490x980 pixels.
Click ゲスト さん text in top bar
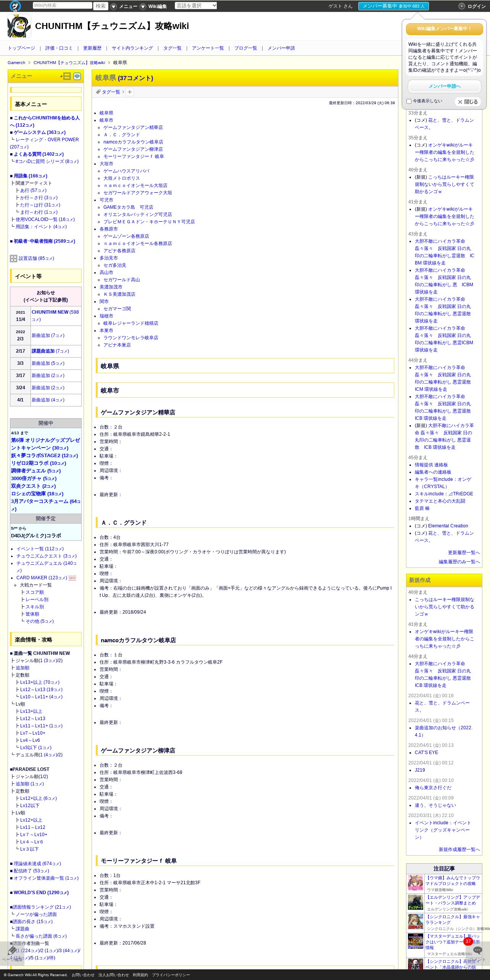[x=340, y=6]
